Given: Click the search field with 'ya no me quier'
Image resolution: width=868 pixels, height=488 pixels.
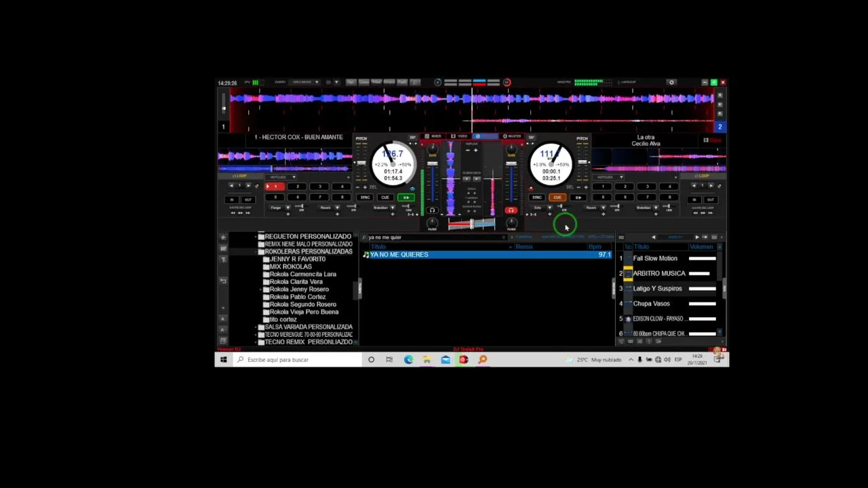Looking at the screenshot, I should 434,237.
